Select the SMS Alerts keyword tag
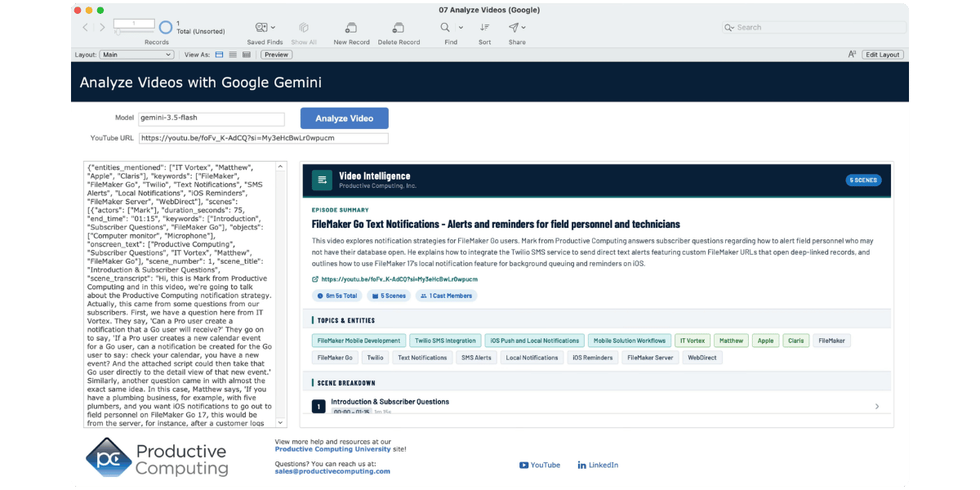This screenshot has height=490, width=980. (476, 358)
